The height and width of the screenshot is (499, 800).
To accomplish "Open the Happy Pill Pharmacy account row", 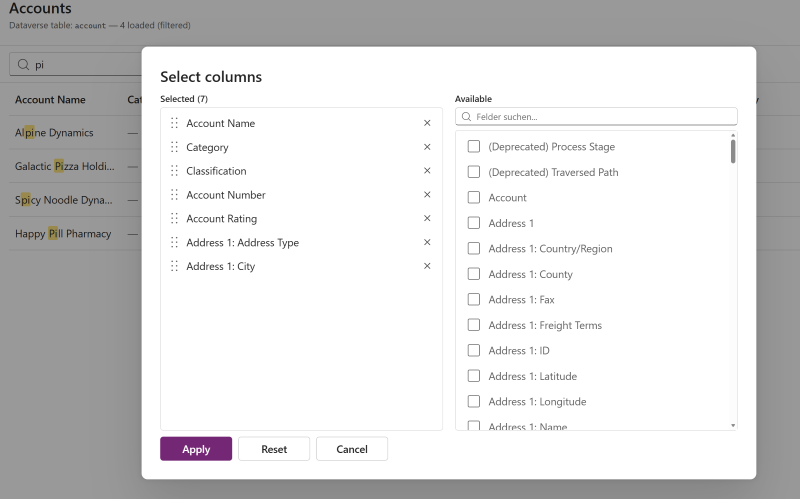I will [63, 234].
